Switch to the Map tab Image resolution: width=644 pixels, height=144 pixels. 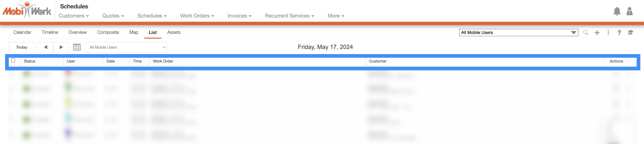click(134, 32)
